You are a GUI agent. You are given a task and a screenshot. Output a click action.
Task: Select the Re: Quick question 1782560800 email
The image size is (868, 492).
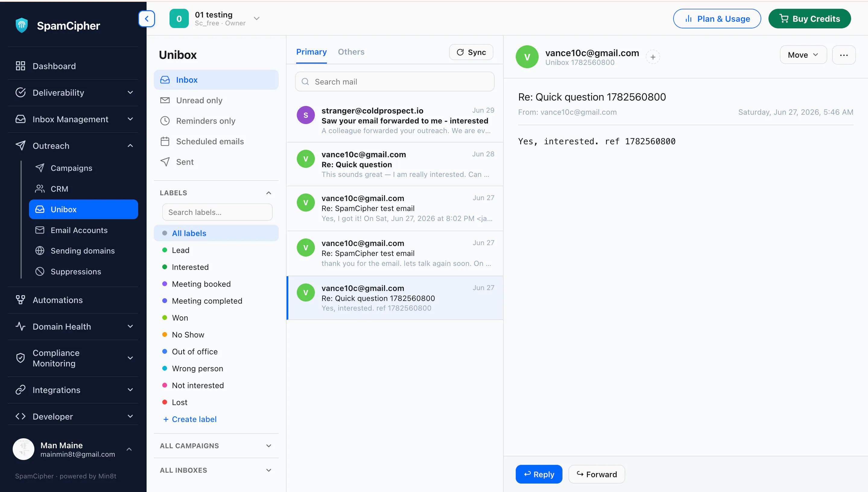tap(395, 298)
